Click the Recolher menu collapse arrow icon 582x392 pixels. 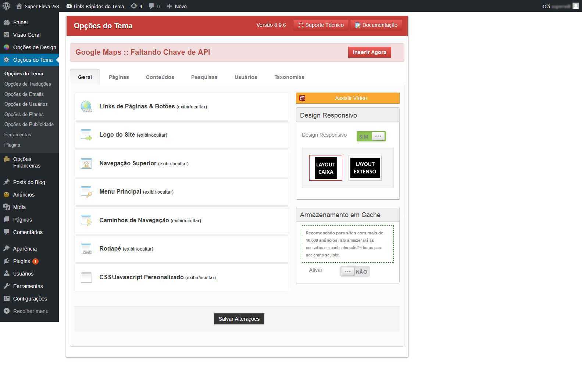[x=6, y=311]
